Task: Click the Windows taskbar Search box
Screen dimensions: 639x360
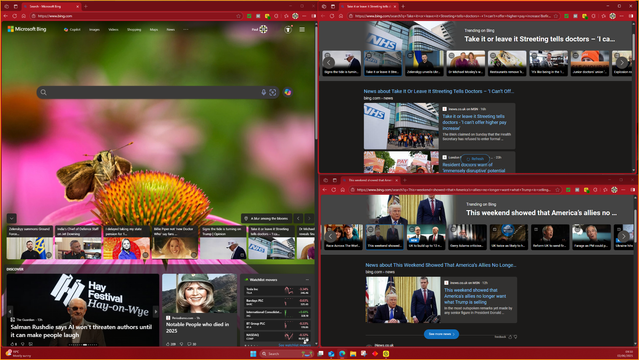Action: click(286, 353)
